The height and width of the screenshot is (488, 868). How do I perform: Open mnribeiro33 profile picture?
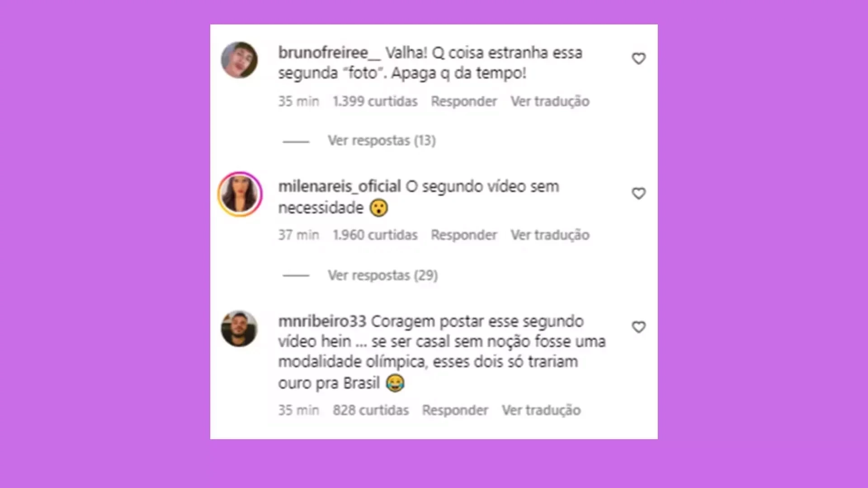pos(239,328)
